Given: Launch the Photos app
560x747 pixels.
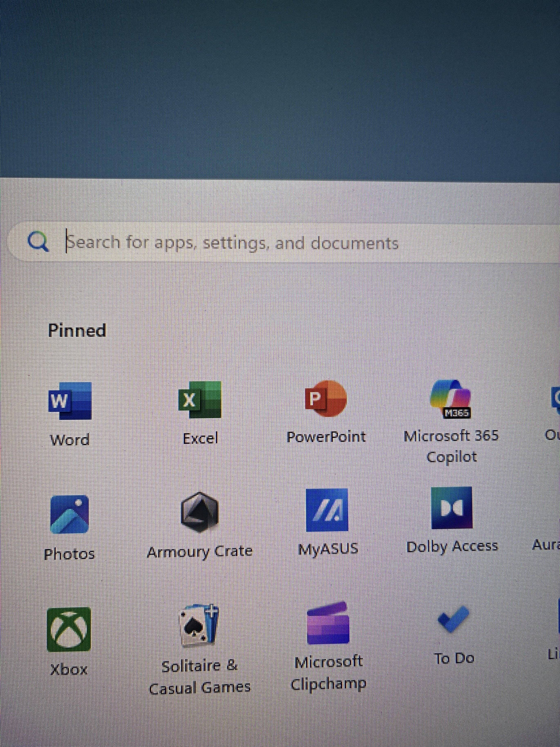Looking at the screenshot, I should (x=70, y=514).
